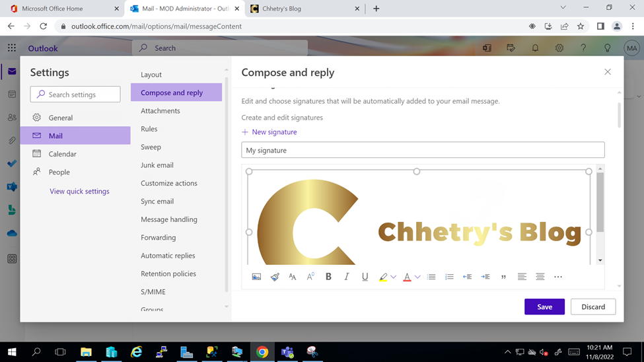Bookmark this page with the star
The width and height of the screenshot is (644, 362).
[581, 26]
